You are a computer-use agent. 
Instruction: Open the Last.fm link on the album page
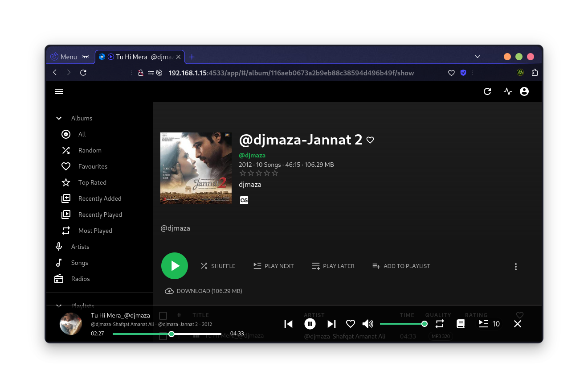244,200
